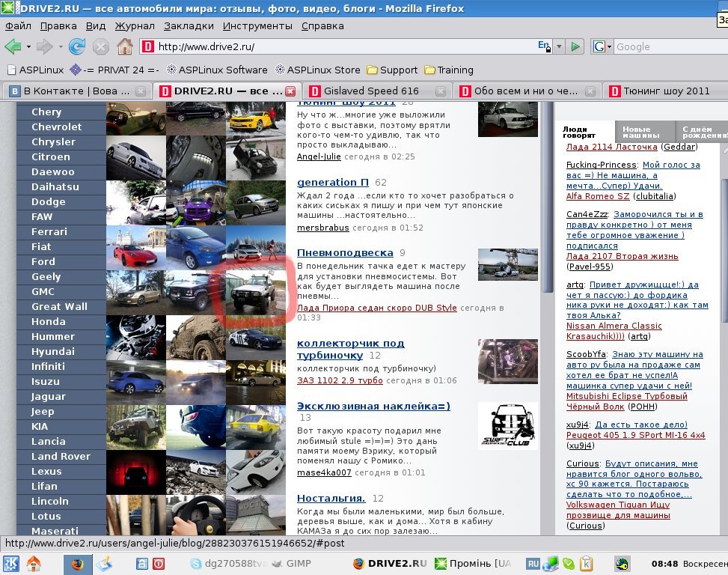Click the green Back arrow button
This screenshot has height=575, width=728.
pos(13,46)
